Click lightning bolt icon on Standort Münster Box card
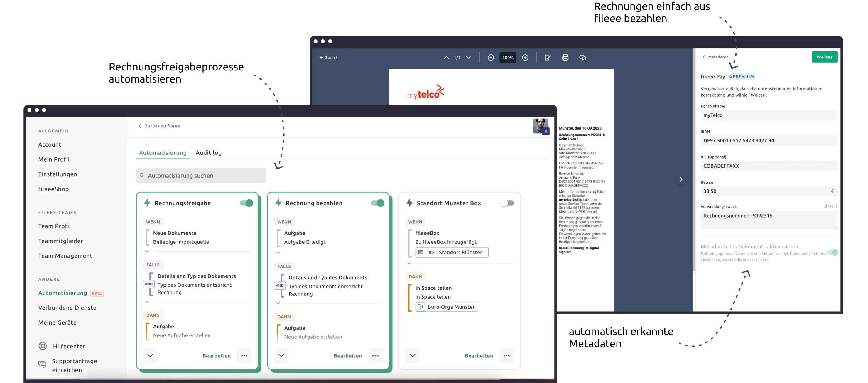868x383 pixels. click(x=409, y=203)
